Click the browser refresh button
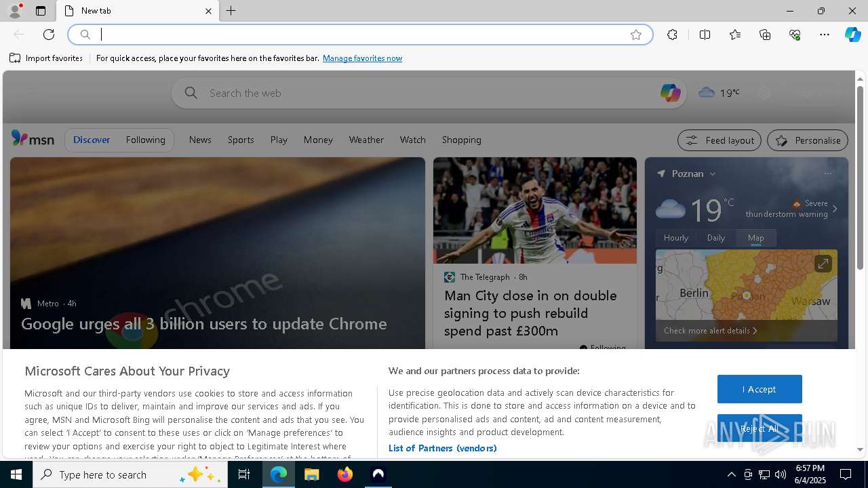Image resolution: width=868 pixels, height=488 pixels. click(x=49, y=35)
